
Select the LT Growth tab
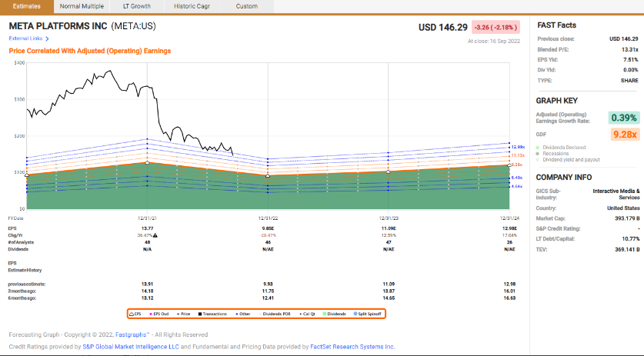click(x=137, y=6)
